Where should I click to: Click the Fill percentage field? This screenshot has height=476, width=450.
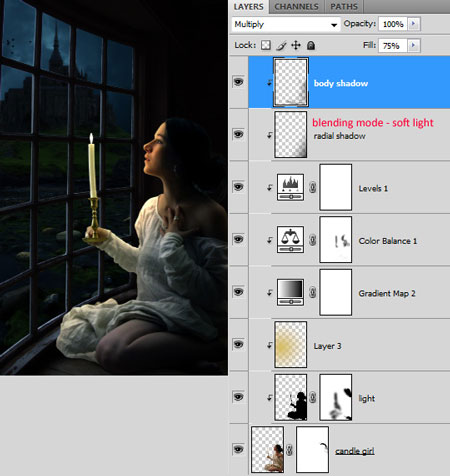click(392, 46)
